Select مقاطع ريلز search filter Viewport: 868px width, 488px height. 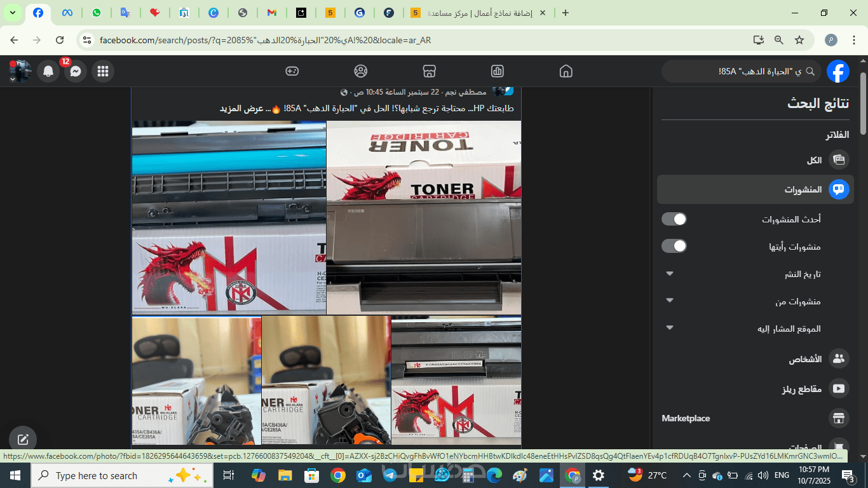(x=756, y=389)
